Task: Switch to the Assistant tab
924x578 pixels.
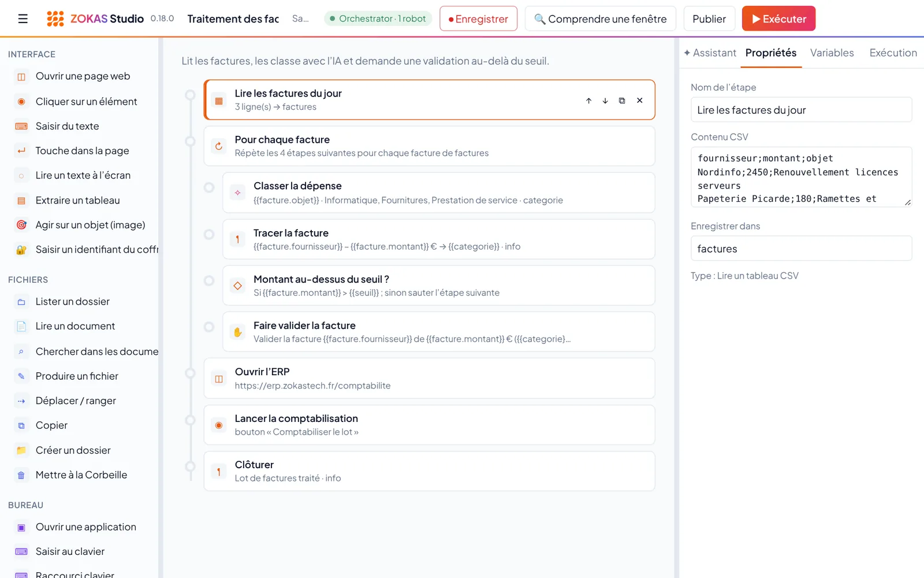Action: pos(710,53)
